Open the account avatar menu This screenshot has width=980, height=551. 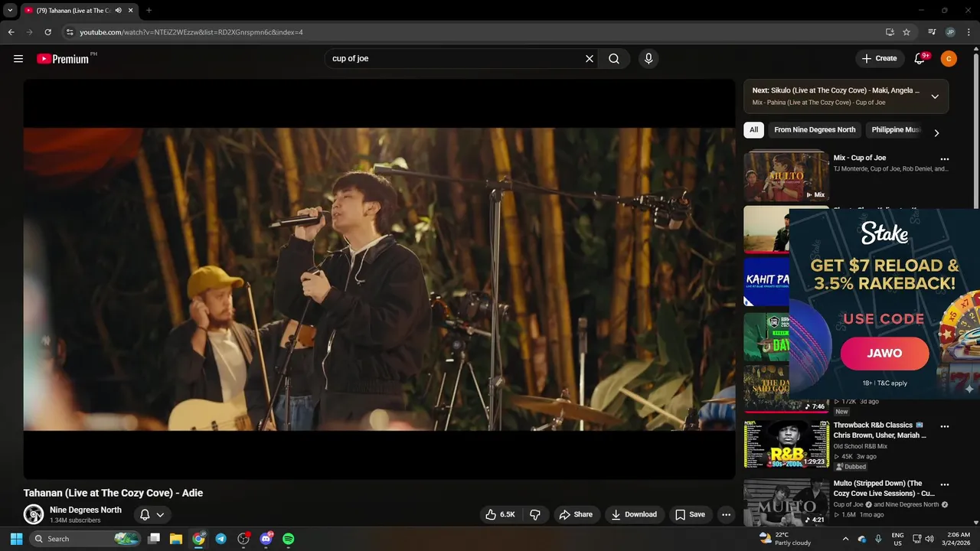(949, 59)
